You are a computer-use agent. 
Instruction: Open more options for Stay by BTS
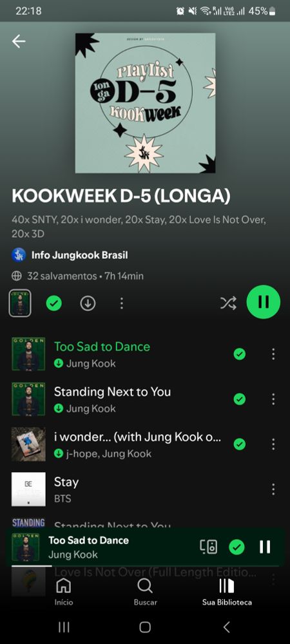[x=273, y=489]
